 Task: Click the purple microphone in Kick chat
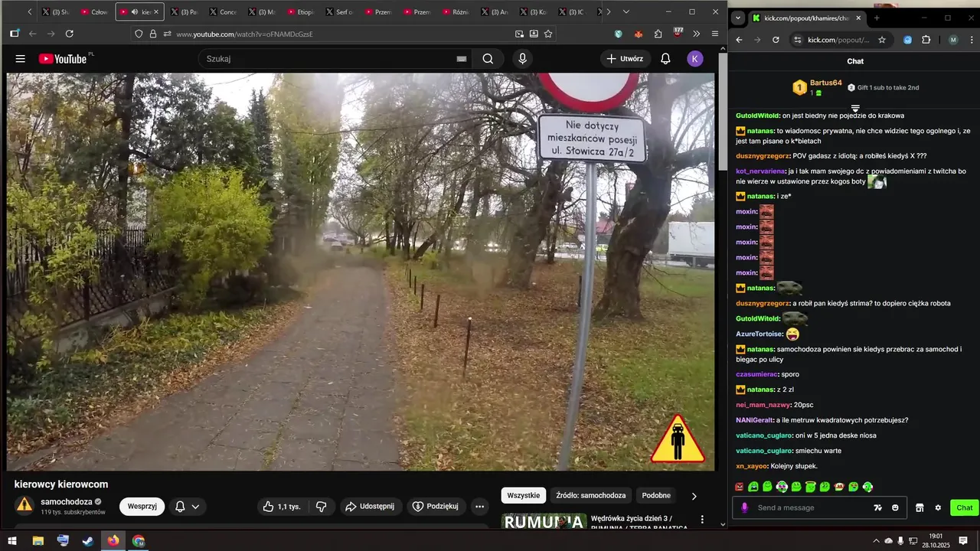pos(744,507)
